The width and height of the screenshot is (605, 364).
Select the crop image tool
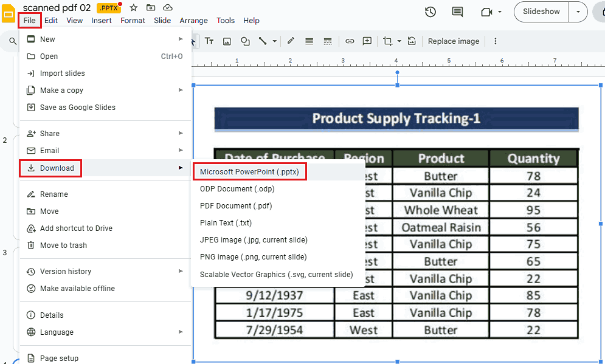[x=388, y=41]
